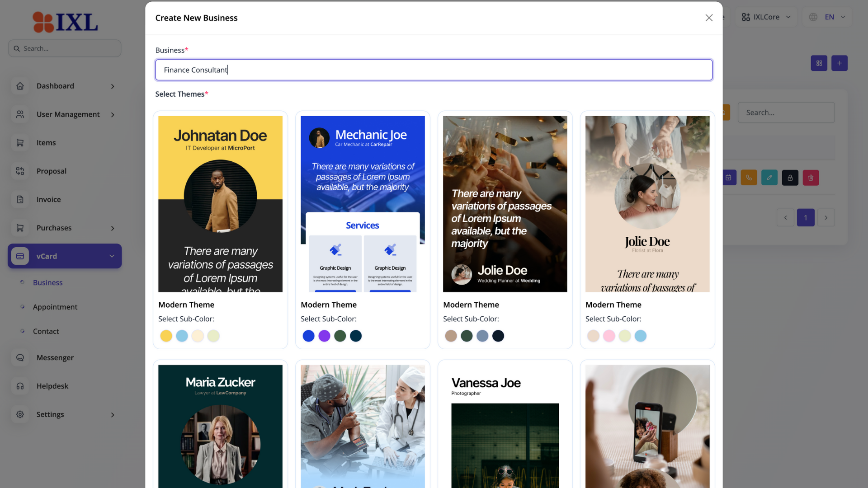This screenshot has height=488, width=868.
Task: Pick tan sub-color for Wedding Planner theme
Action: (451, 336)
